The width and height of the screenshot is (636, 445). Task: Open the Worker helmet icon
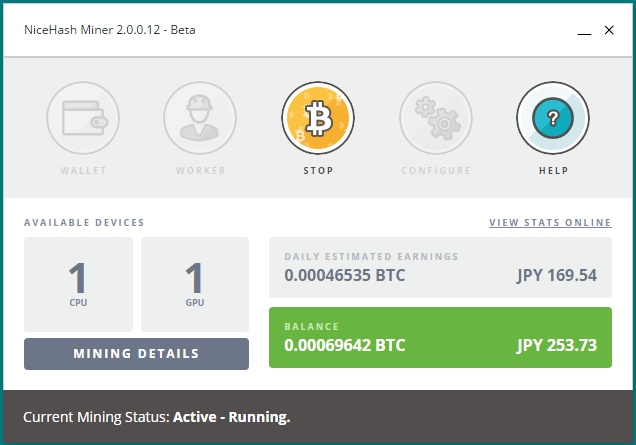pos(200,118)
